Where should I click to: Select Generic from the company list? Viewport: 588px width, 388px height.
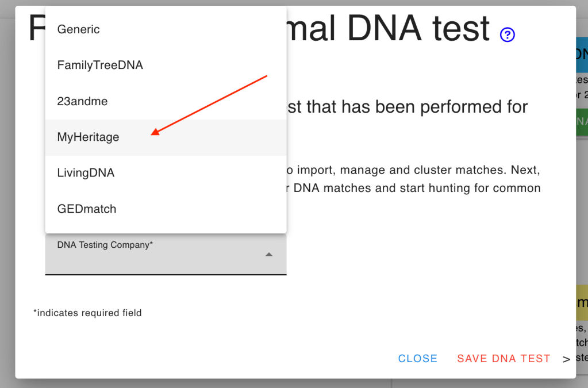click(79, 29)
